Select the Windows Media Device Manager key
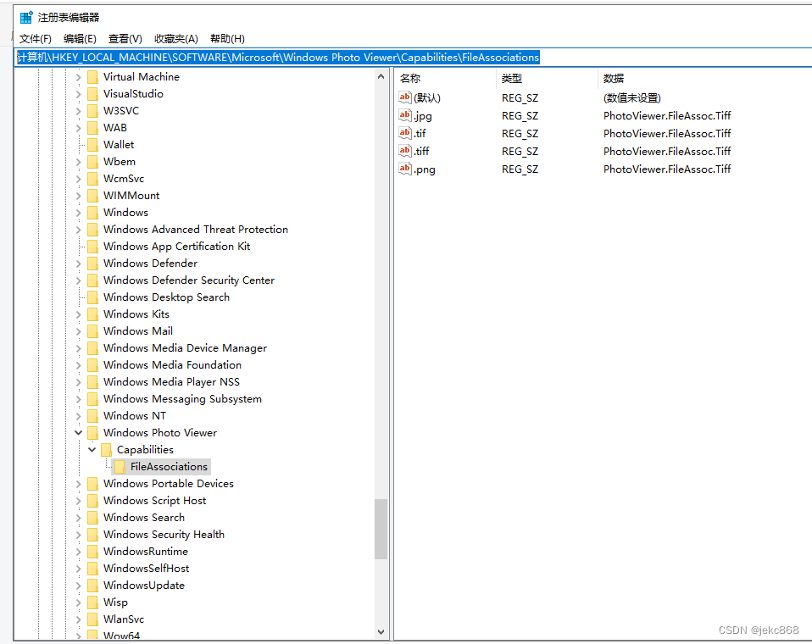This screenshot has width=812, height=644. click(x=185, y=348)
